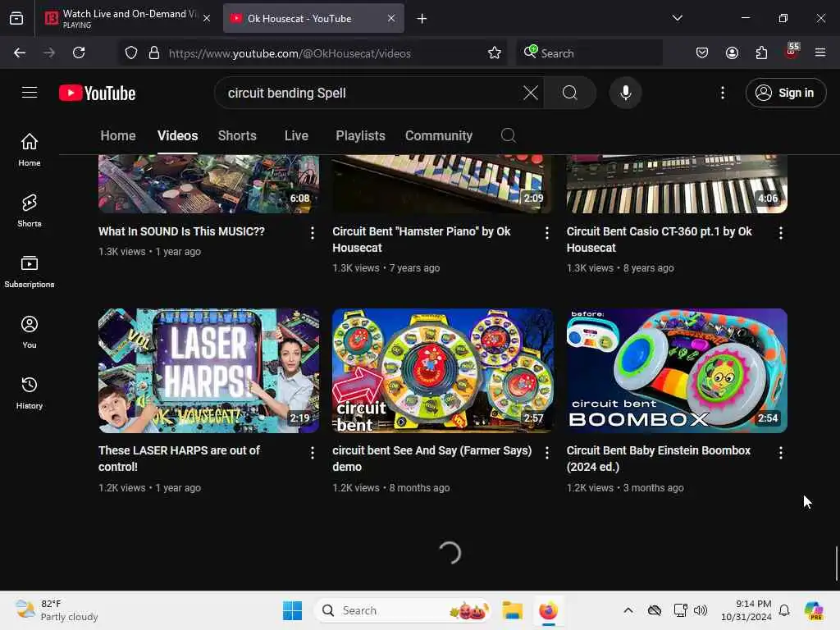Open Circuit Bent Hamster Piano title link
The height and width of the screenshot is (630, 840).
pos(421,240)
